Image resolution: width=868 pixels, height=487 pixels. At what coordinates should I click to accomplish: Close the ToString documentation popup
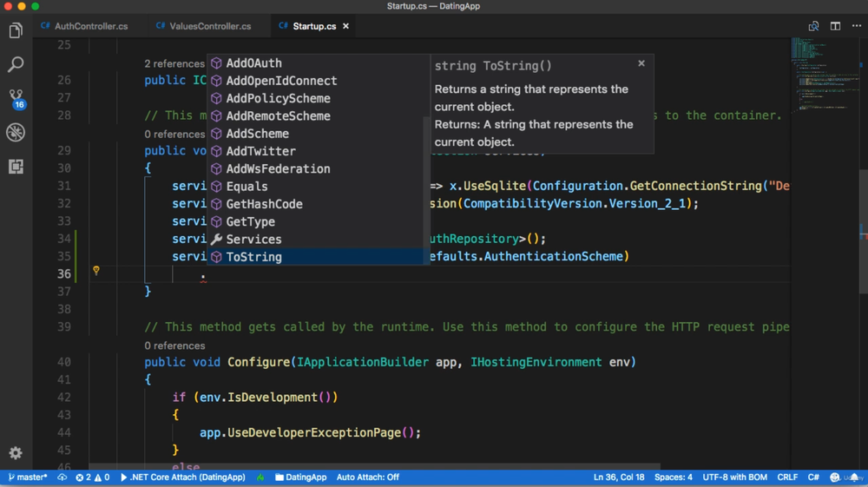(641, 63)
